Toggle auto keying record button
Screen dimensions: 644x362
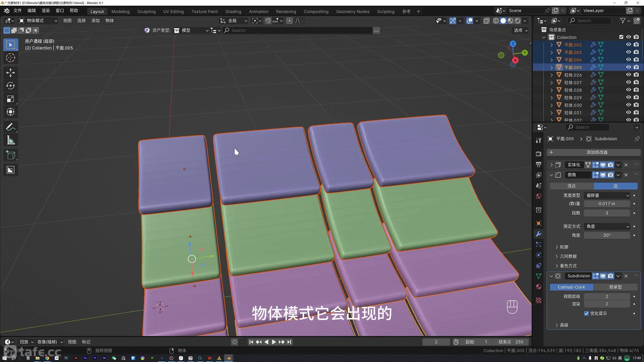(x=234, y=342)
